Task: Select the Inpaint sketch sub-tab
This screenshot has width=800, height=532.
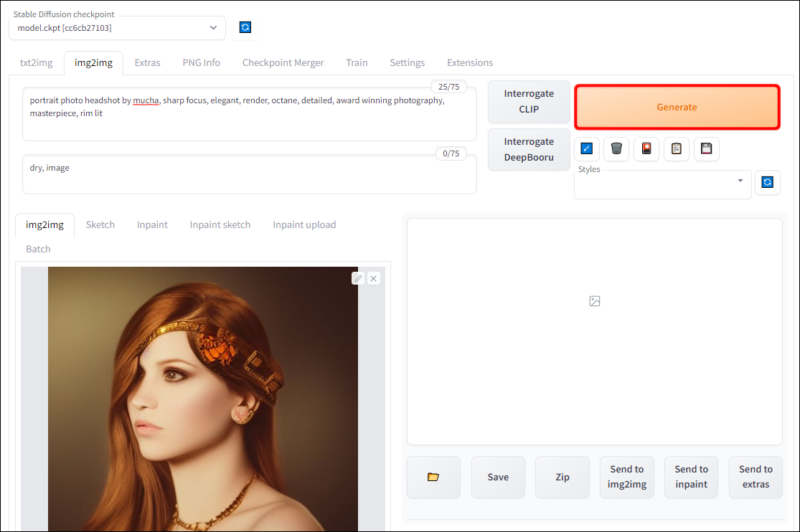Action: click(220, 225)
